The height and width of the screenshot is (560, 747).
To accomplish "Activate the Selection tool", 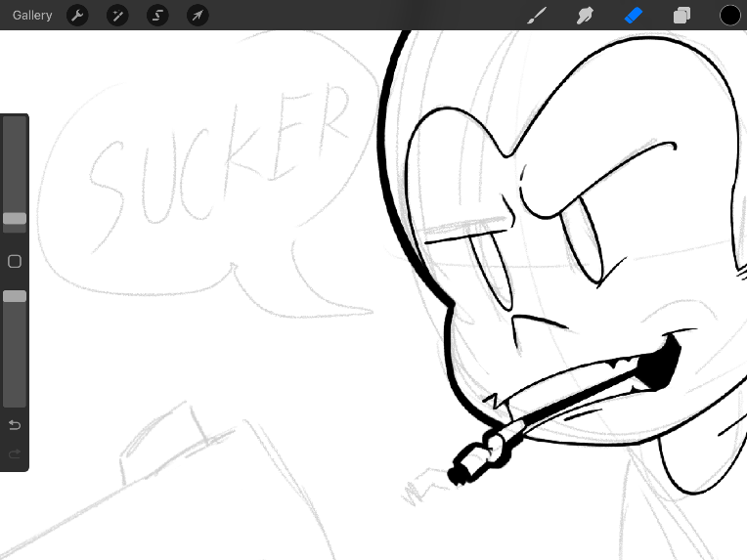I will pyautogui.click(x=157, y=16).
